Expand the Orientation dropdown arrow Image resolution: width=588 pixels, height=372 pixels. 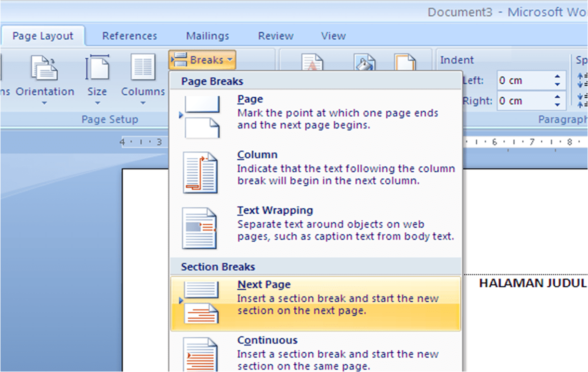pos(44,103)
